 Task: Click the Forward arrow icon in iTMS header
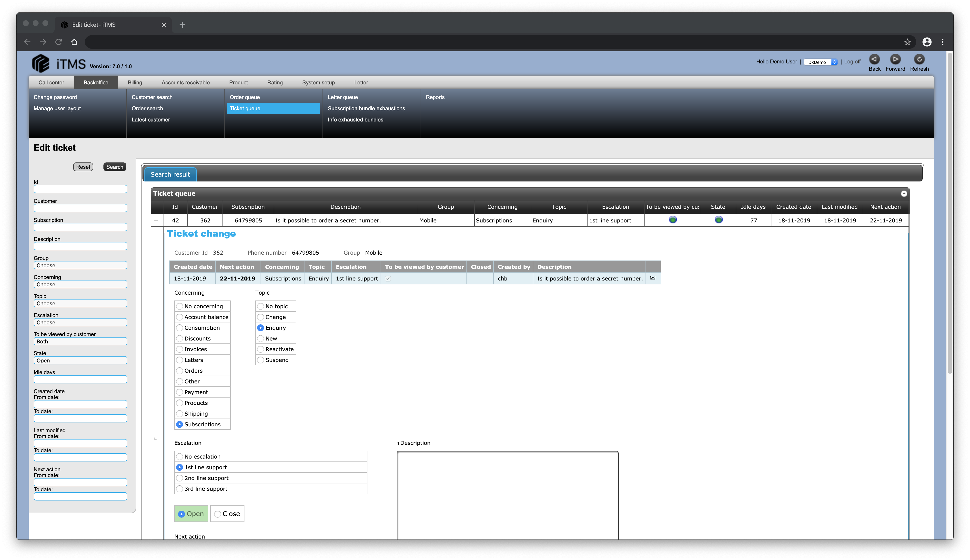pyautogui.click(x=895, y=59)
